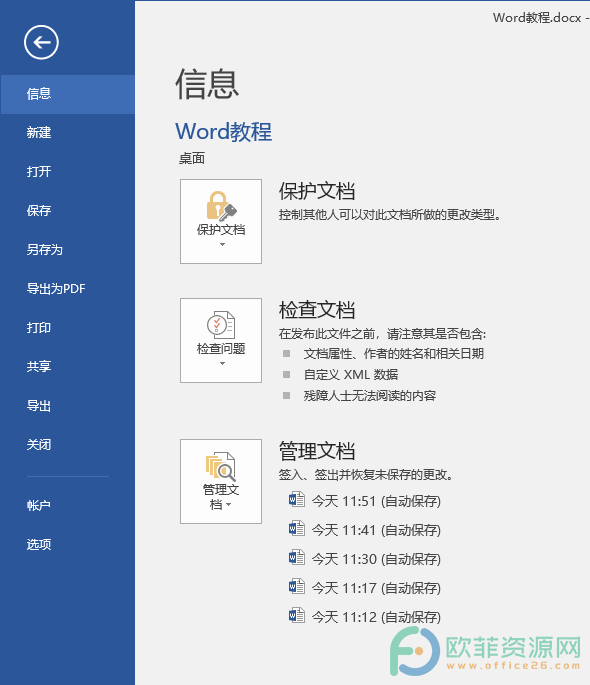Click Word file icon beside 今天 11:17
Viewport: 590px width, 685px height.
coord(297,586)
